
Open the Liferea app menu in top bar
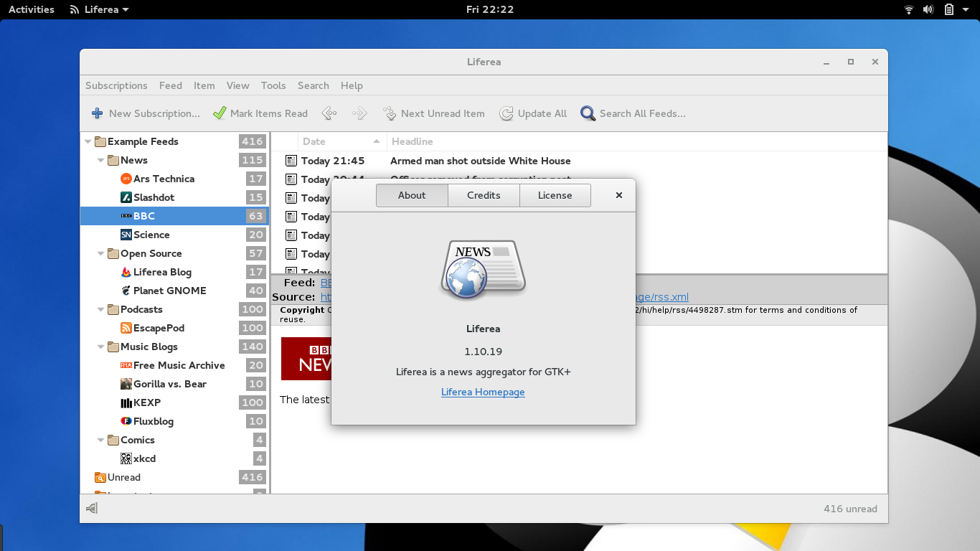point(99,9)
